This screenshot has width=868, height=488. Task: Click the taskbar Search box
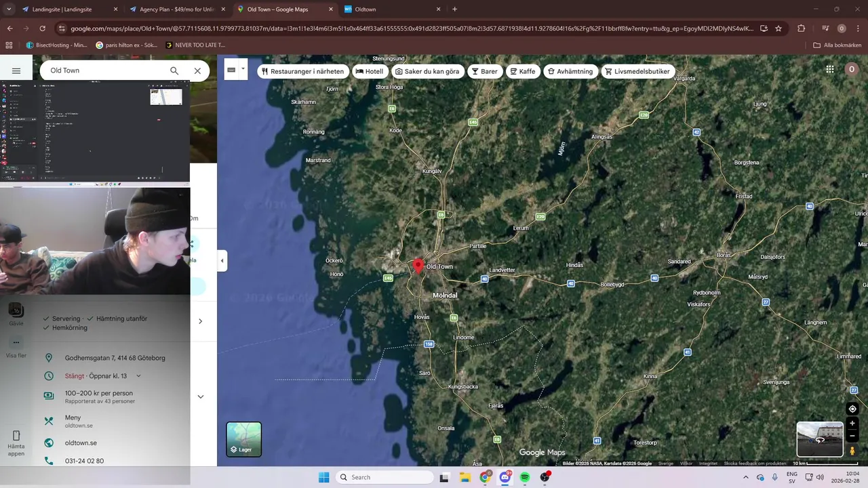pyautogui.click(x=384, y=477)
